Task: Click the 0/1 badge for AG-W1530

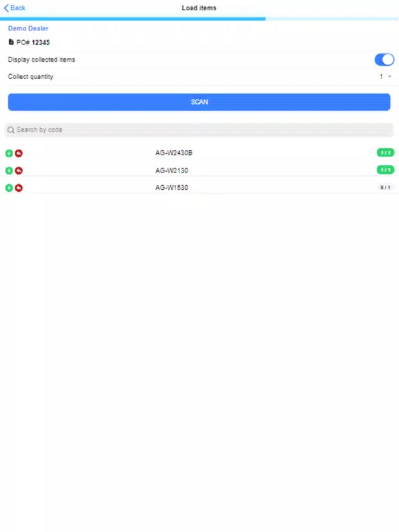Action: pos(385,187)
